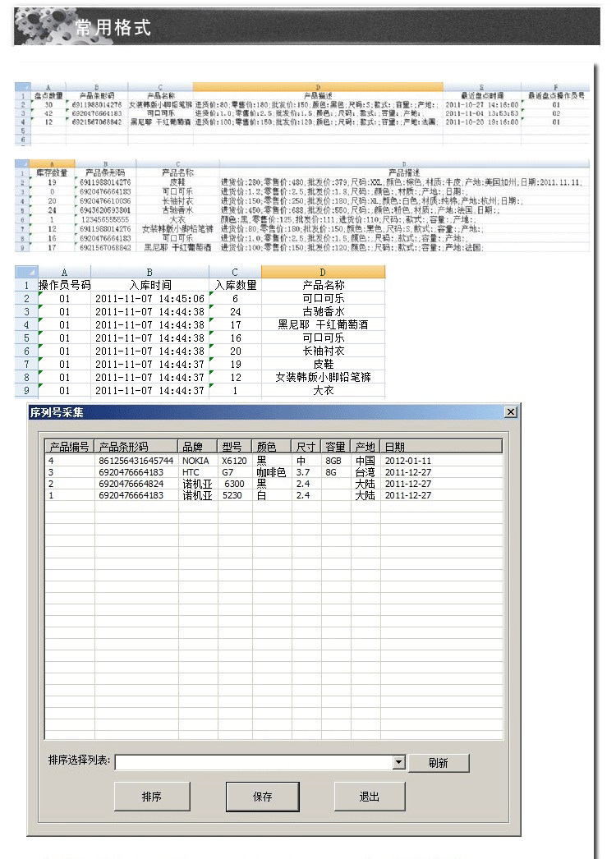616x859 pixels.
Task: Click the 刷新 button
Action: (x=439, y=763)
